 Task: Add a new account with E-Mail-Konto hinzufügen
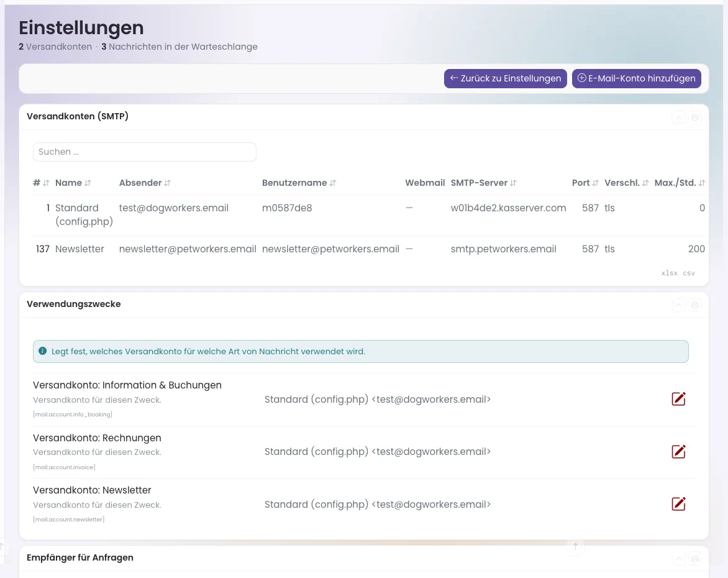[636, 78]
